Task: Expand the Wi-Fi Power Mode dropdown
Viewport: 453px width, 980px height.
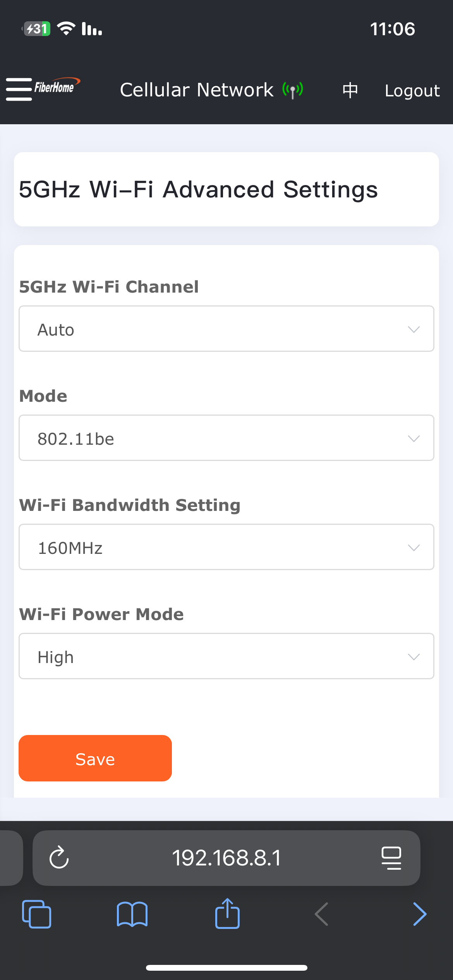Action: click(226, 656)
